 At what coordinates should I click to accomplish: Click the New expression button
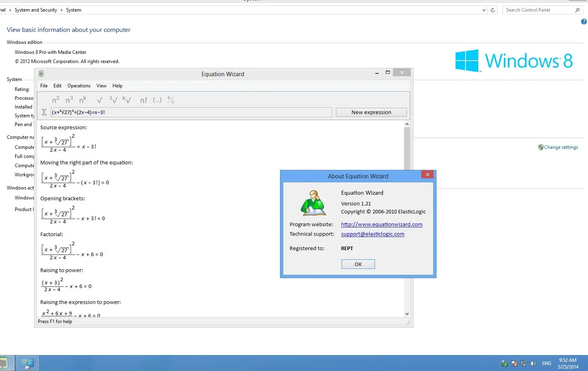(371, 112)
